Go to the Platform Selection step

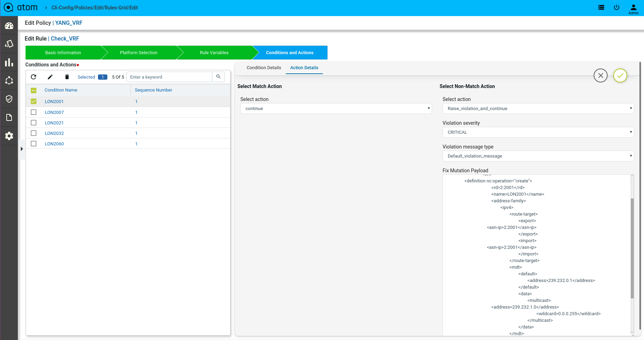pyautogui.click(x=139, y=53)
